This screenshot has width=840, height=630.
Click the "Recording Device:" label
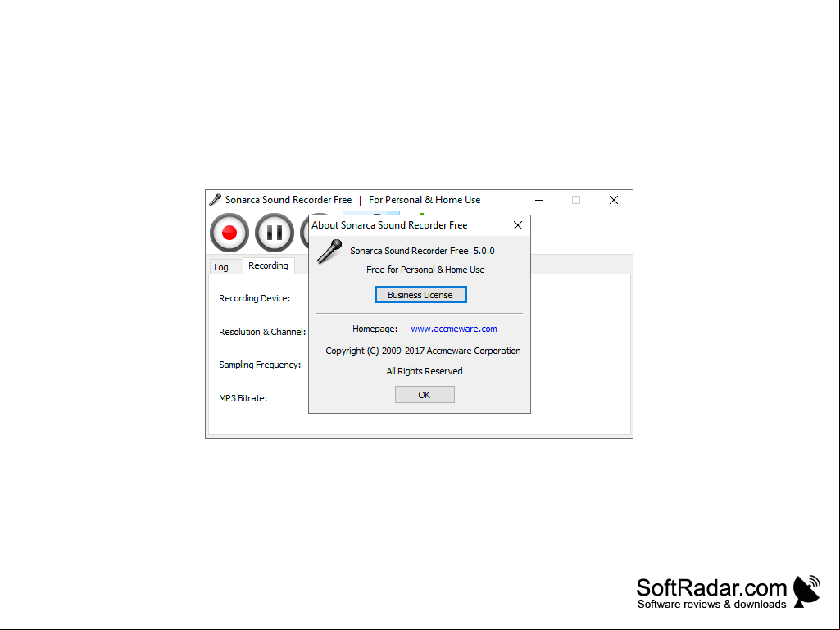pyautogui.click(x=255, y=298)
